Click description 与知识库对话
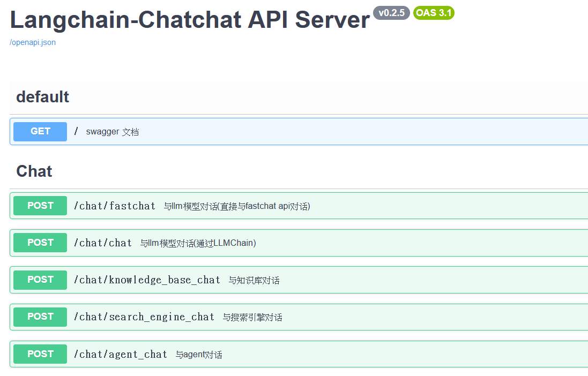The width and height of the screenshot is (588, 376). tap(254, 280)
